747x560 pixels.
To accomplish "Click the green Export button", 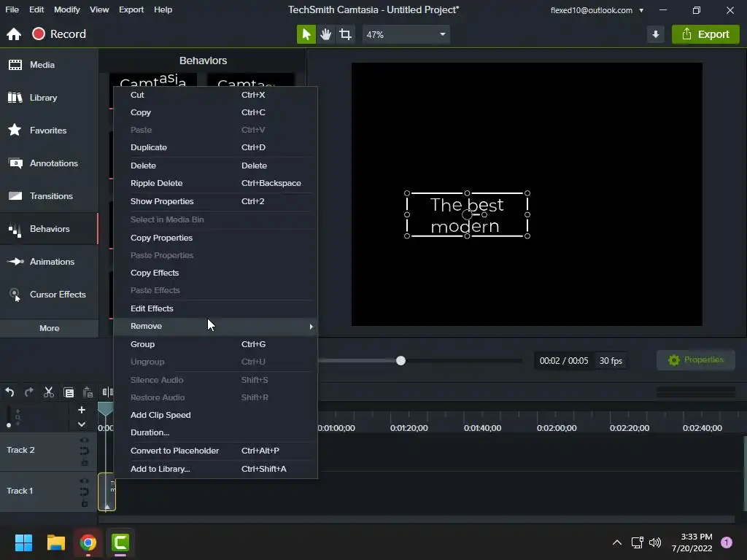I will pyautogui.click(x=705, y=34).
